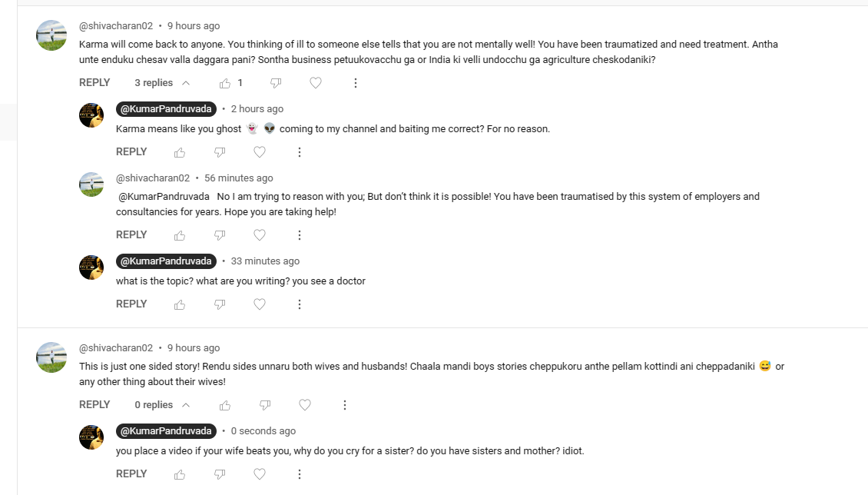
Task: Collapse the 3 replies thread
Action: (x=162, y=83)
